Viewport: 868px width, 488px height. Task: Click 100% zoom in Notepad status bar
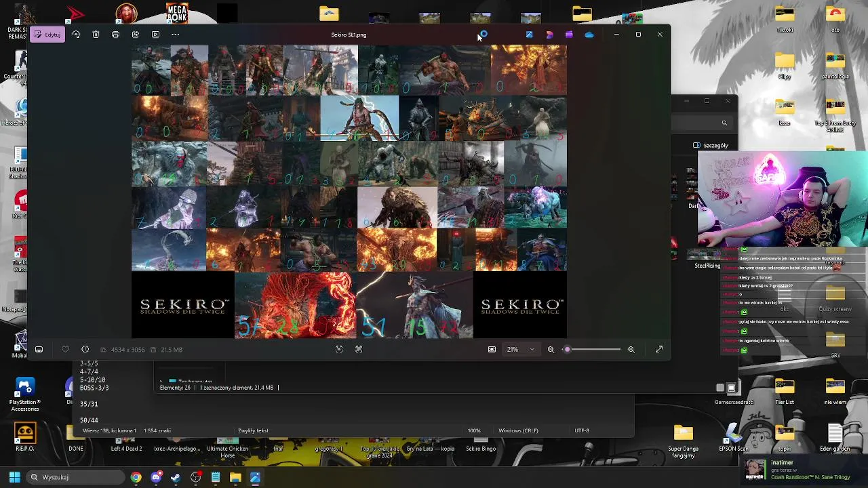pyautogui.click(x=474, y=430)
